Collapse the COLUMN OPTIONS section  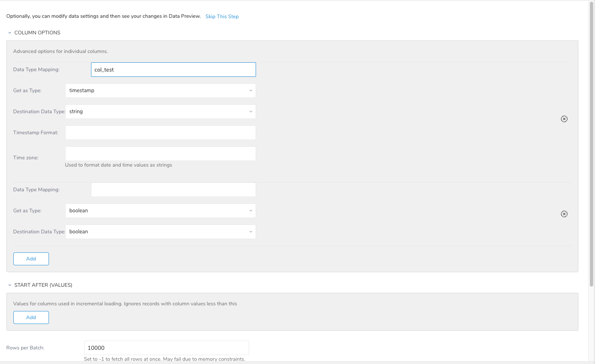10,33
